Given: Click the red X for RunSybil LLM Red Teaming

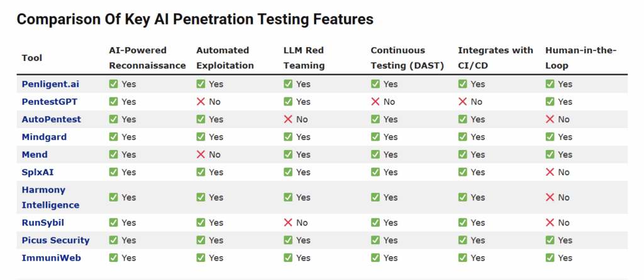Looking at the screenshot, I should (288, 222).
